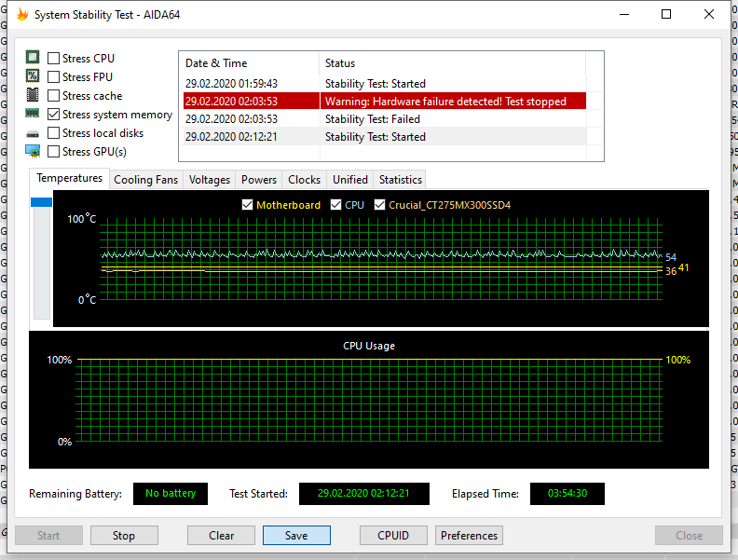Select the red hardware failure warning row
The image size is (738, 560).
pos(385,102)
